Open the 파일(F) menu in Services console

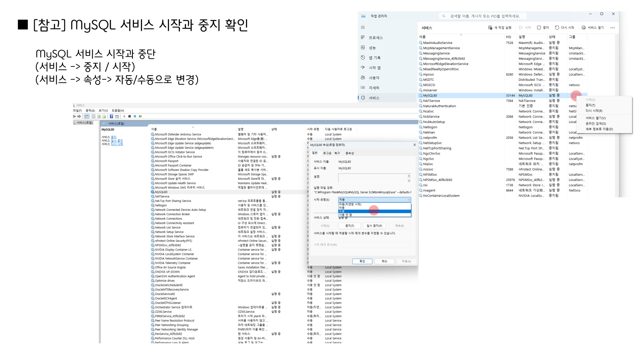77,111
